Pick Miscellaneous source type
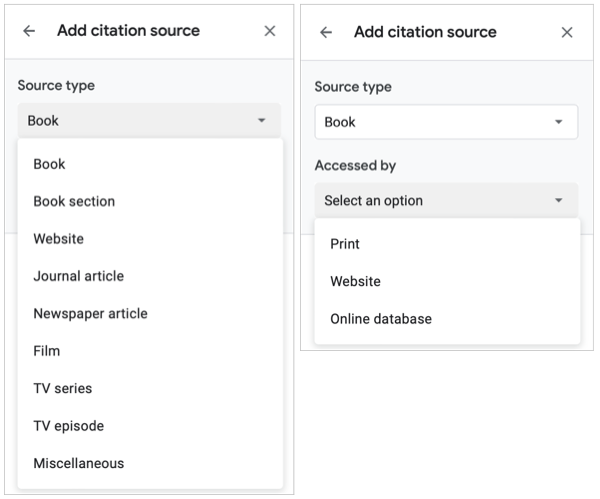The image size is (600, 499). coord(78,463)
